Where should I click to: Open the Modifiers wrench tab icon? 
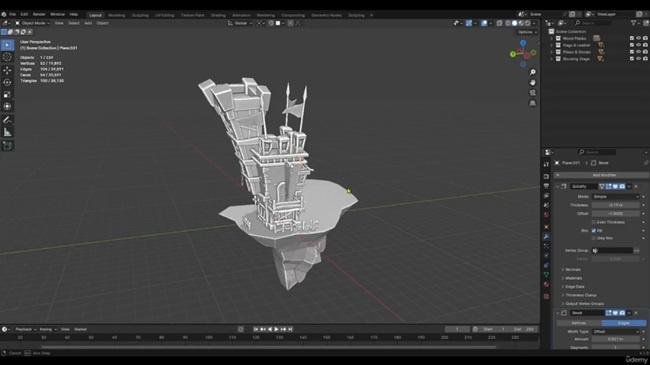click(546, 236)
